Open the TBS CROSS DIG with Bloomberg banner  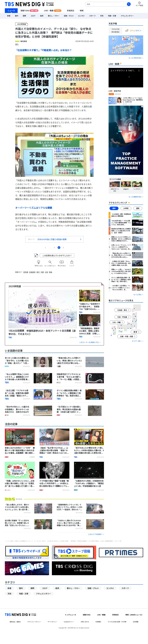point(74,568)
